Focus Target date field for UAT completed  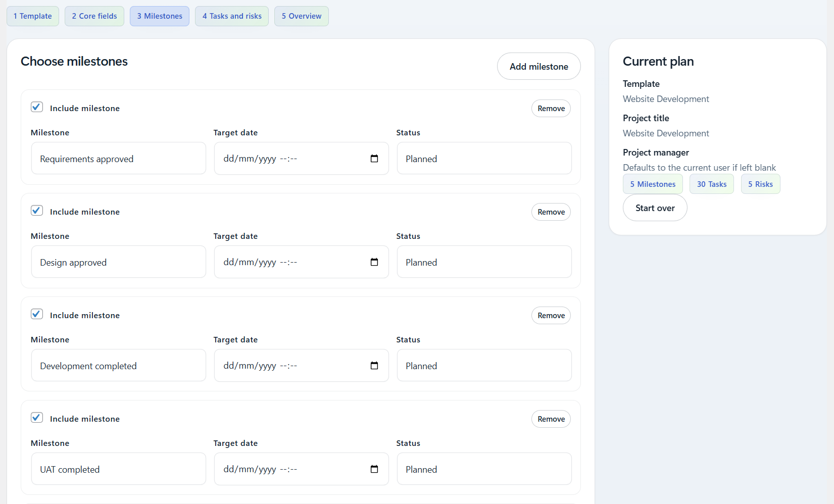(x=302, y=469)
